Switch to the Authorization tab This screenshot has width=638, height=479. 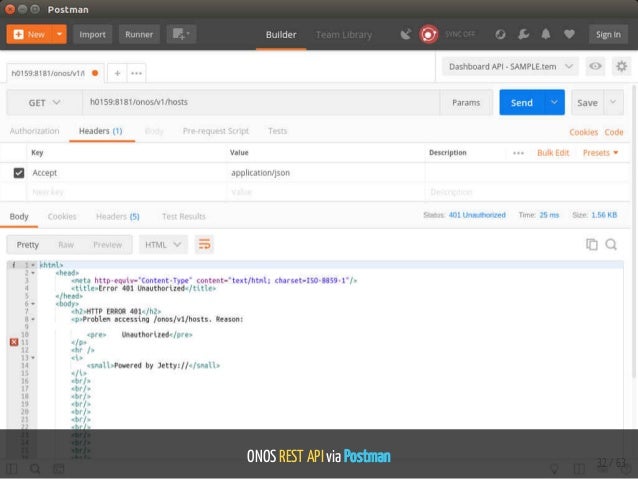[x=35, y=131]
